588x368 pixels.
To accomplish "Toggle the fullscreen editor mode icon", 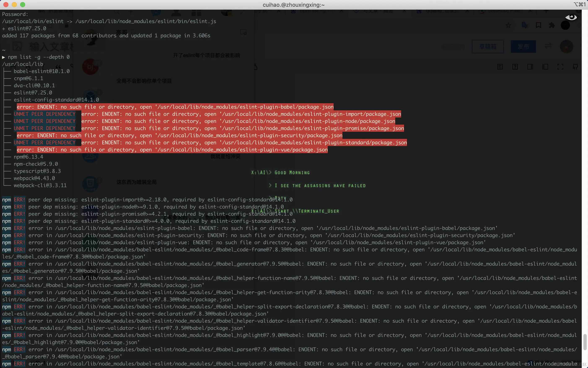I will click(x=560, y=67).
